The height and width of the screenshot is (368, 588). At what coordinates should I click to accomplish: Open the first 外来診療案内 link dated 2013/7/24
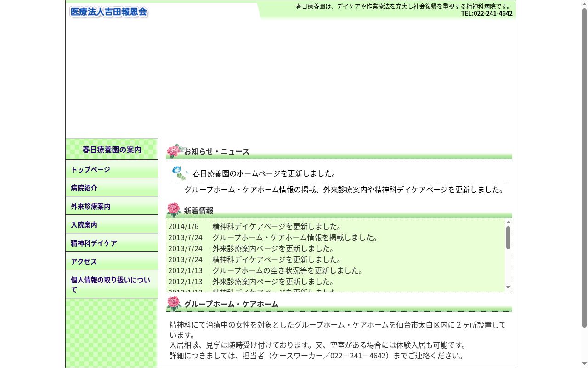(234, 248)
